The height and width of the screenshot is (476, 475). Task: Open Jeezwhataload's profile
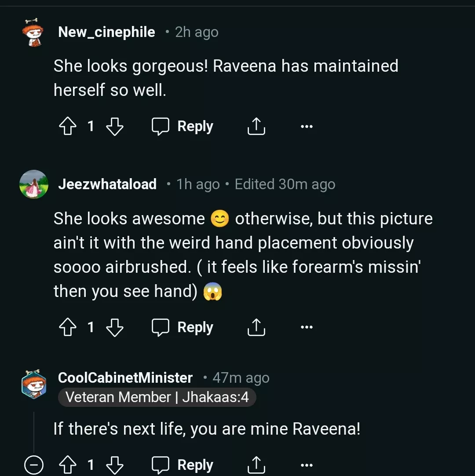107,184
